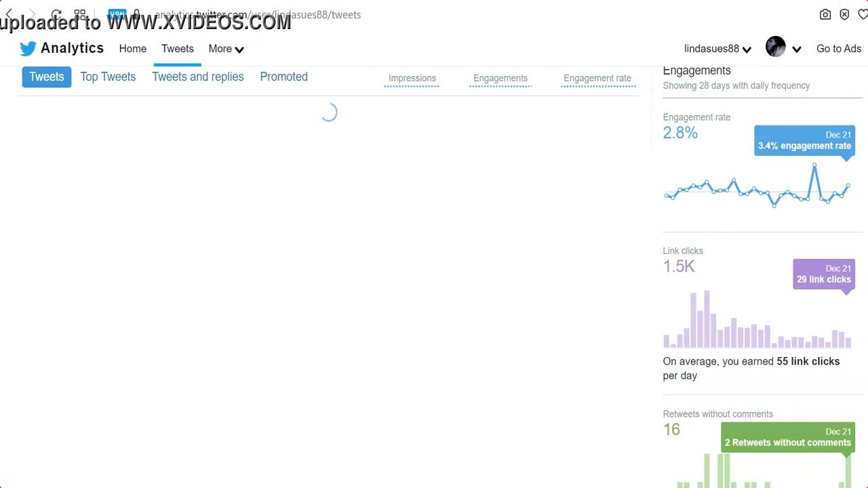This screenshot has height=488, width=868.
Task: Open the Home menu item
Action: pos(132,49)
